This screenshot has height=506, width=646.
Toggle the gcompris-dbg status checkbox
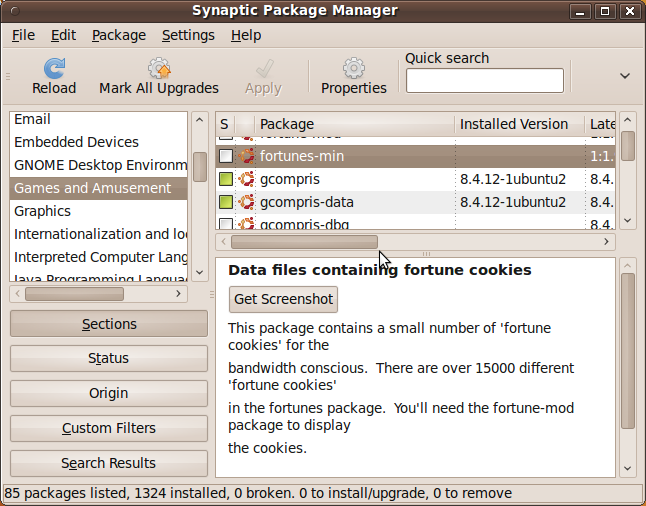[x=226, y=224]
